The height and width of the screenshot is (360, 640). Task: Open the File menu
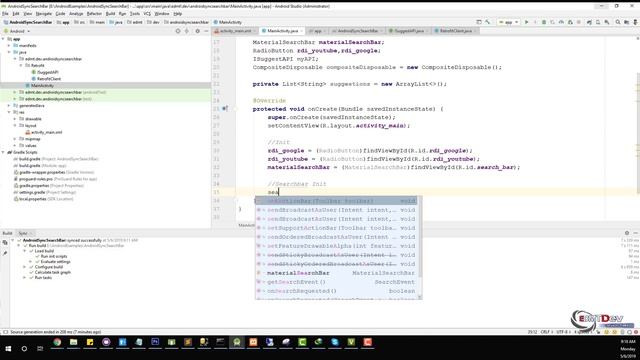click(5, 13)
